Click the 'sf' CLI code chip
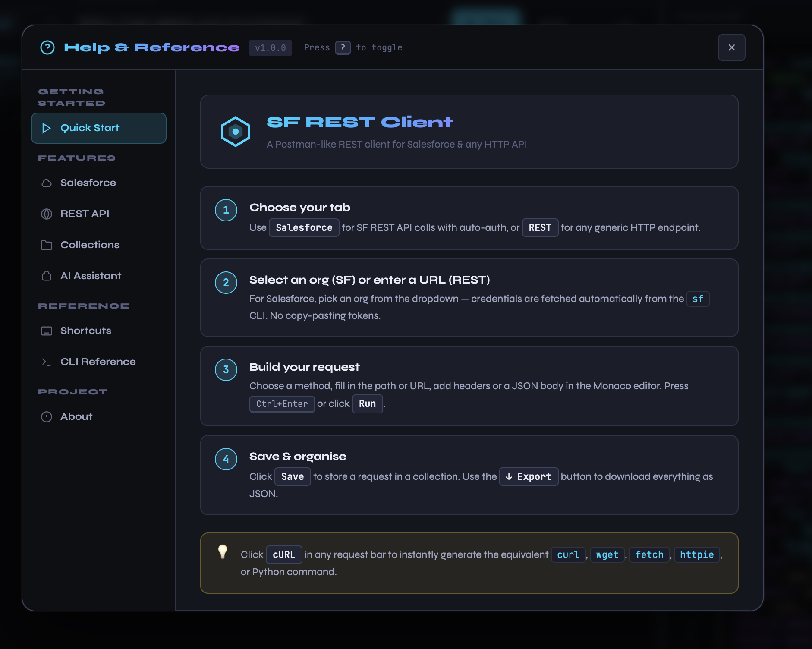 [698, 299]
